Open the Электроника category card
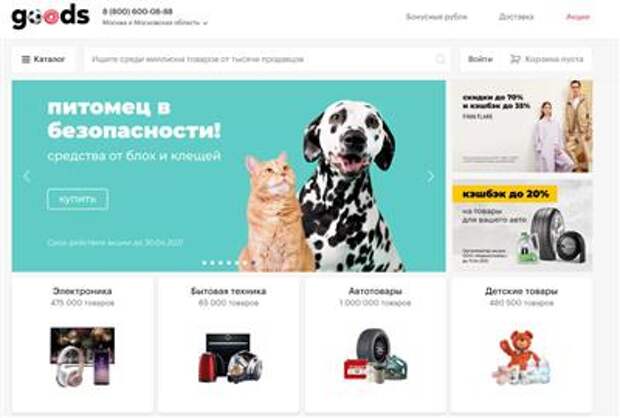Screen dimensions: 620x418 [x=82, y=345]
